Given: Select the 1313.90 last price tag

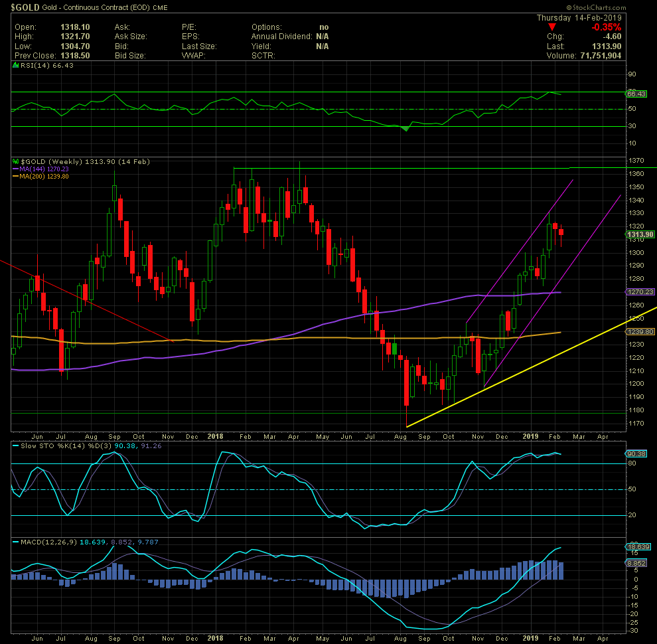Looking at the screenshot, I should coord(638,235).
